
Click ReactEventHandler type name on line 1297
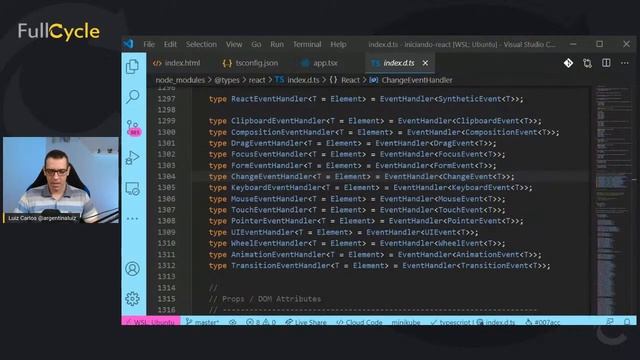[269, 99]
